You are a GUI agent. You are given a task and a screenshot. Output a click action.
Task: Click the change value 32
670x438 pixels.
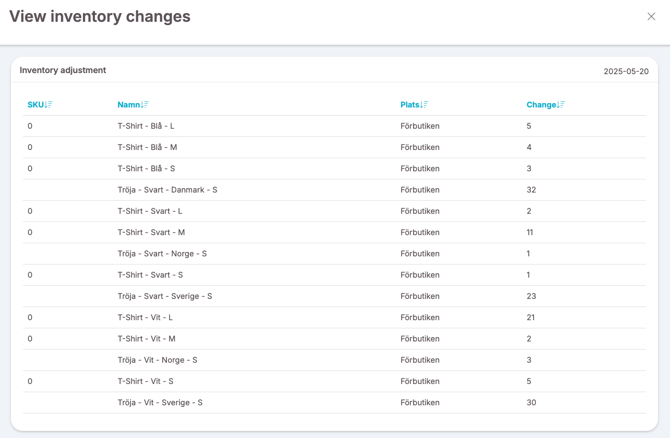pos(531,190)
